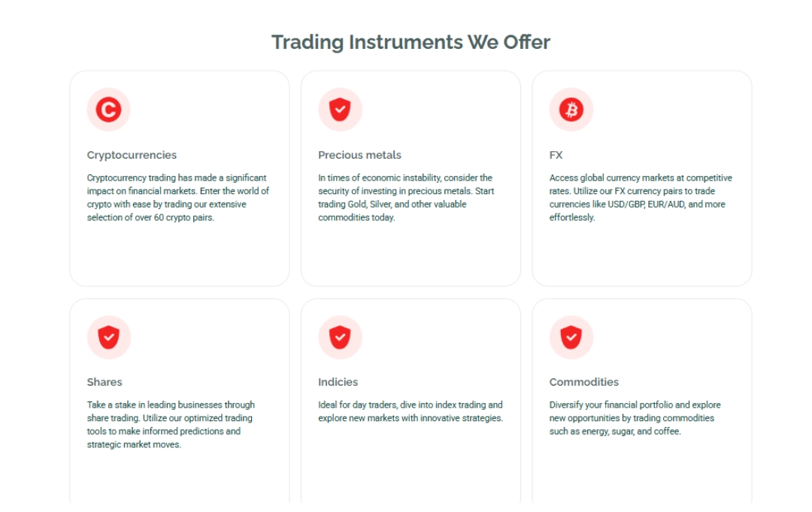Click the Cryptocurrencies description about 60 crypto pairs
Screen dimensions: 812x512
pyautogui.click(x=177, y=198)
